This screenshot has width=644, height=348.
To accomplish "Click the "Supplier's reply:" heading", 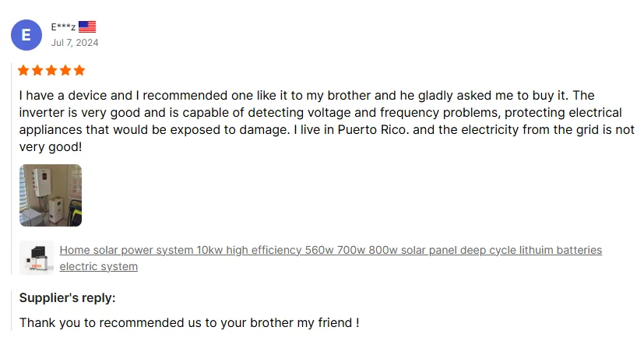I will click(x=67, y=297).
